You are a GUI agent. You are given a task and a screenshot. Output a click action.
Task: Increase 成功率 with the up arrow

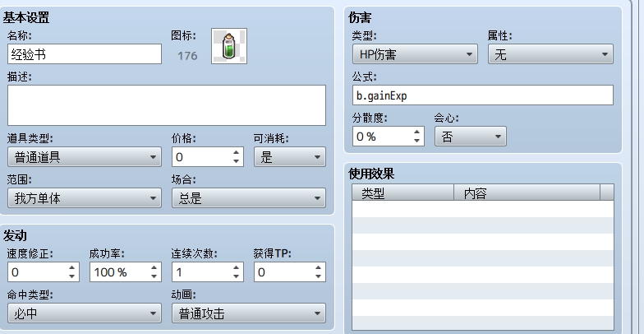(x=154, y=268)
